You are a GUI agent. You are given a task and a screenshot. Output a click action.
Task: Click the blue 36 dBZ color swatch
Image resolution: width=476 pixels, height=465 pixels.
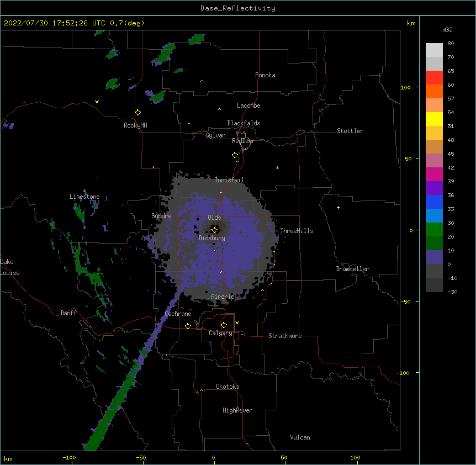[434, 202]
